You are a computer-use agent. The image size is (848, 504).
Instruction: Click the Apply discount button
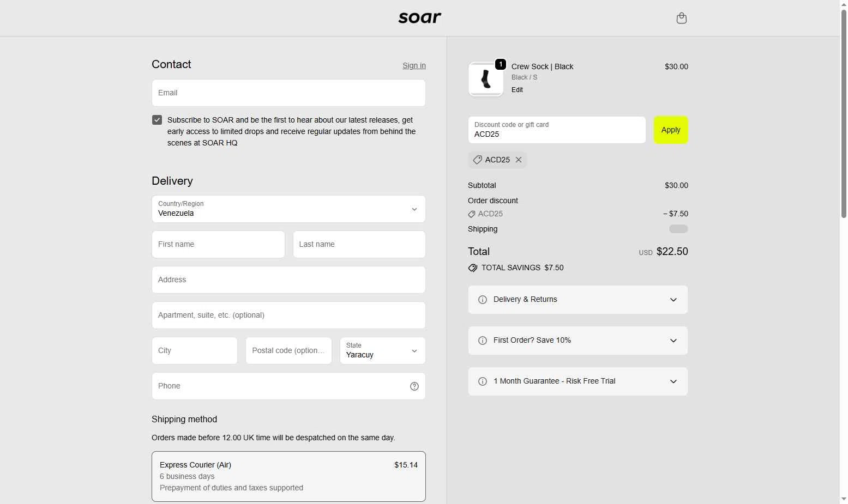click(671, 130)
